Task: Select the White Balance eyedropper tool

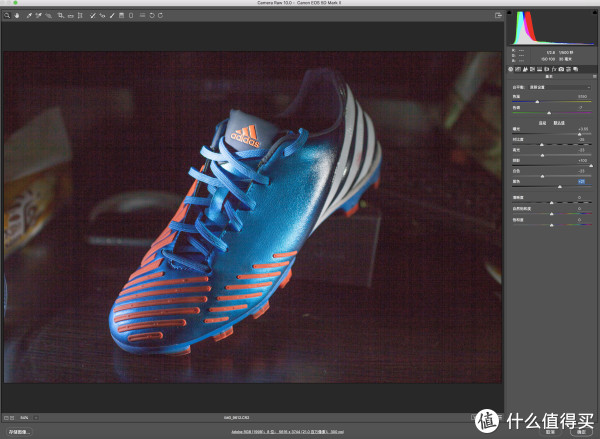Action: coord(29,15)
